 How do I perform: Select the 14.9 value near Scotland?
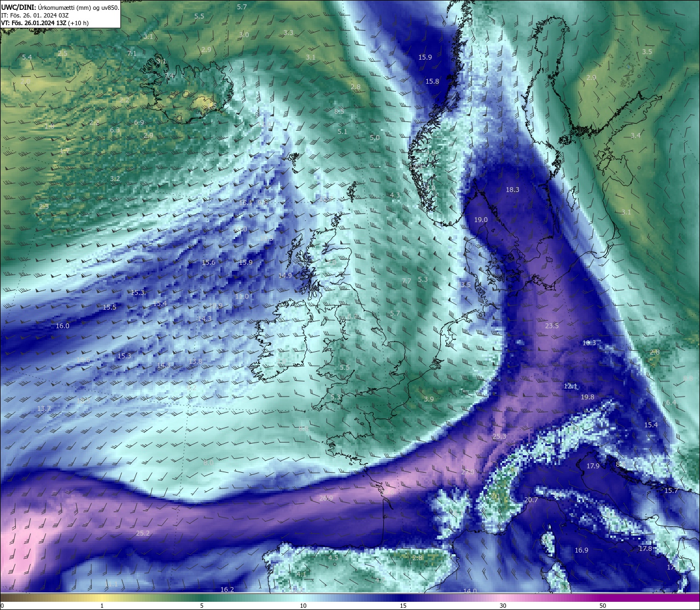tap(285, 276)
